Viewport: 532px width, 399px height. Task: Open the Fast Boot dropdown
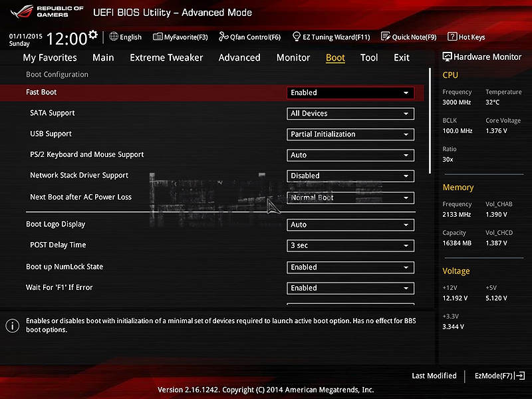[350, 92]
